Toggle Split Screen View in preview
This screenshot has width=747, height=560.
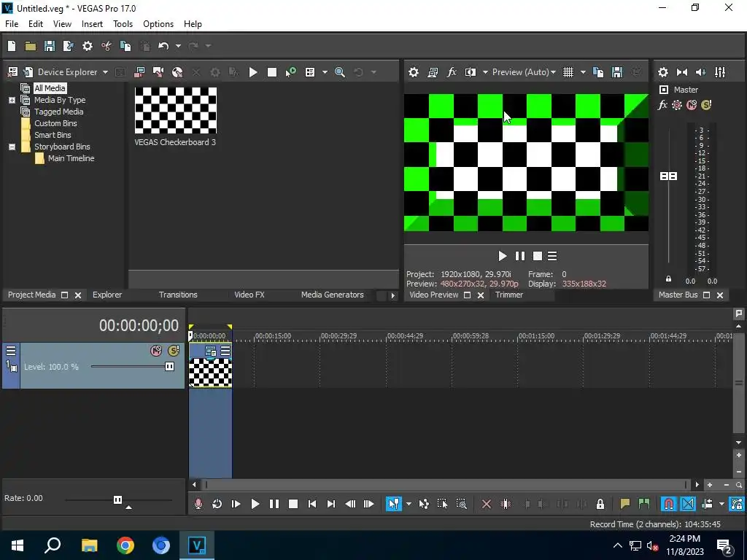pos(471,72)
